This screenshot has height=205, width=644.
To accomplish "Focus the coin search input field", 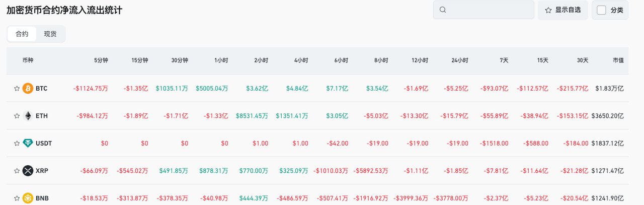I will (488, 10).
